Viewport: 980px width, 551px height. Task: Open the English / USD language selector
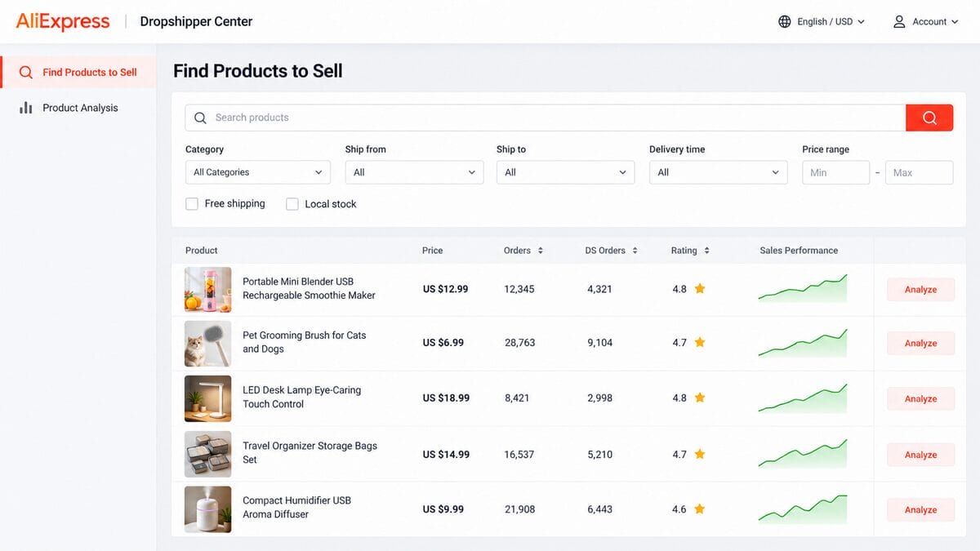tap(822, 22)
